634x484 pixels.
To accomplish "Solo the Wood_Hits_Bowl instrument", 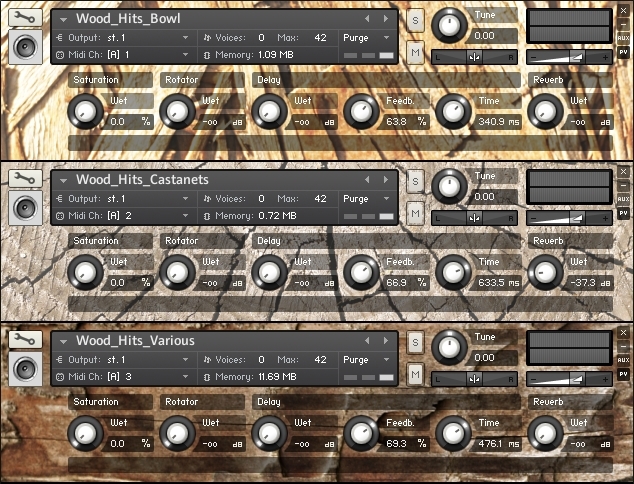I will click(415, 19).
